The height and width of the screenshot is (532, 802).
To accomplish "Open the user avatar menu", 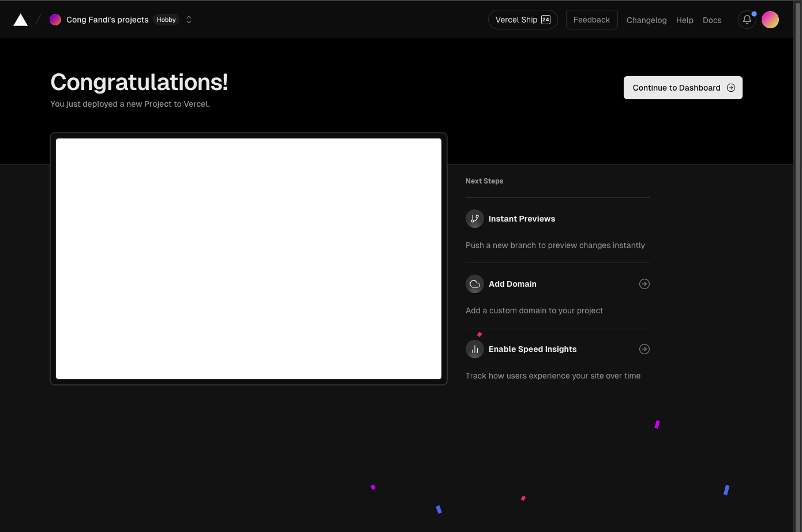I will [770, 20].
